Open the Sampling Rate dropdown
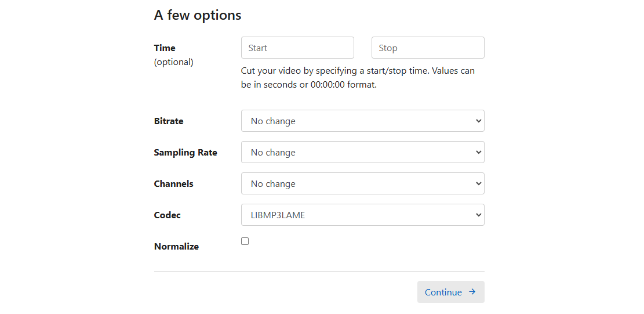This screenshot has width=644, height=314. point(363,152)
